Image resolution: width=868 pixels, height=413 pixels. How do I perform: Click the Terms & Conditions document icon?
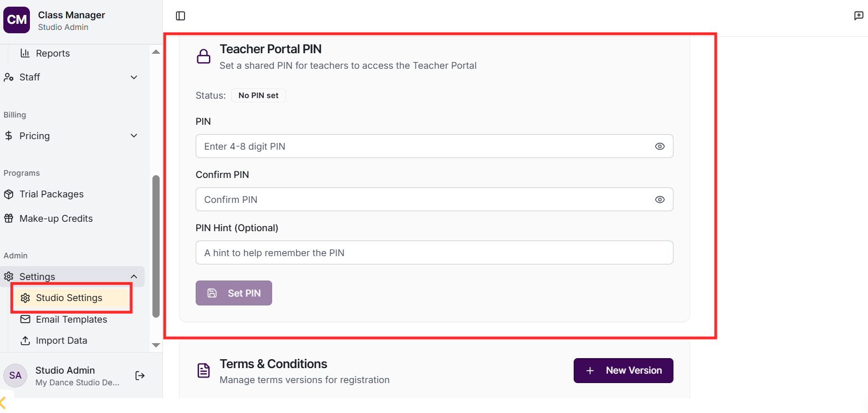[204, 371]
